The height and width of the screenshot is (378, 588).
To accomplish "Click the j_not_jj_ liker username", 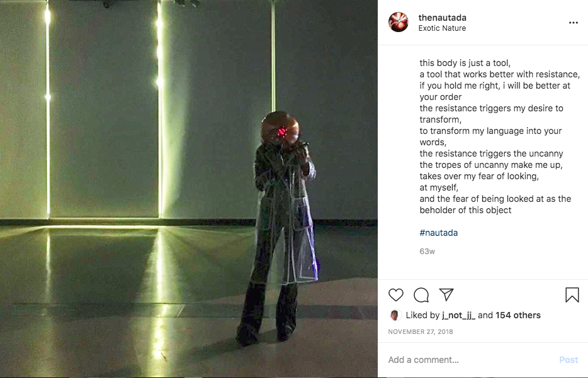I will pos(458,316).
